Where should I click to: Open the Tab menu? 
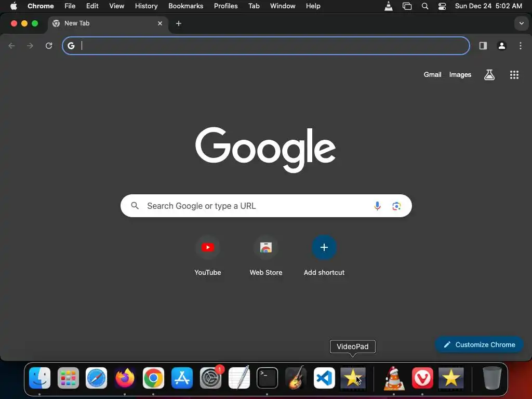click(254, 6)
